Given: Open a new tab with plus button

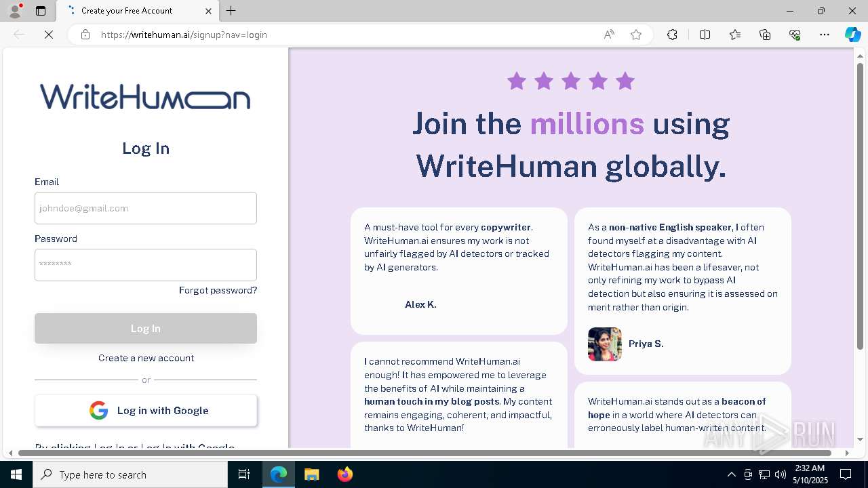Looking at the screenshot, I should point(231,11).
